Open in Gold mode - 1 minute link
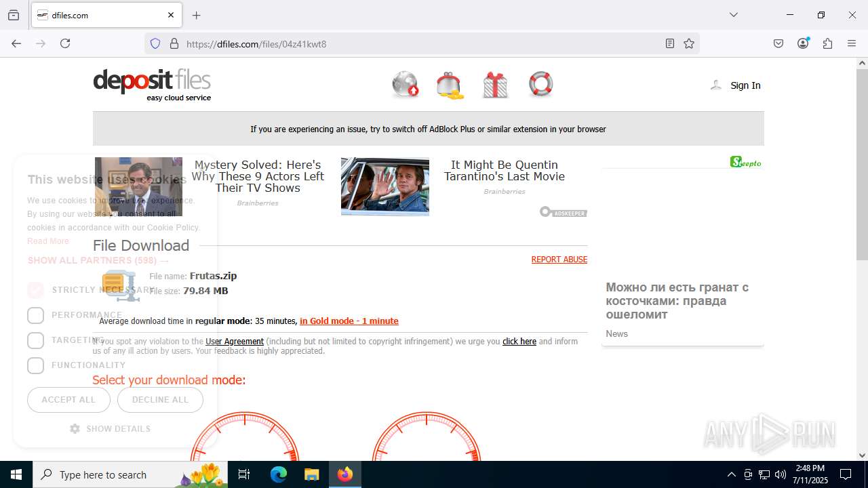Screen dimensions: 868x488 tap(349, 321)
